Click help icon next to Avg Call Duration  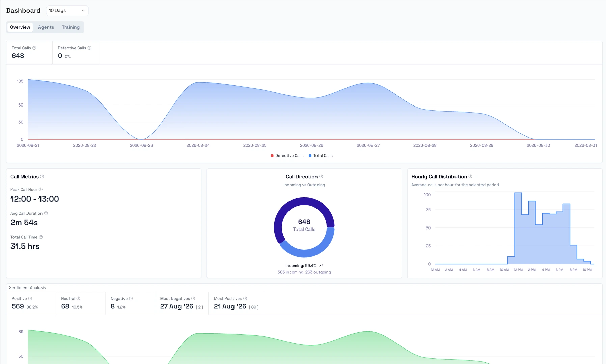pos(46,213)
